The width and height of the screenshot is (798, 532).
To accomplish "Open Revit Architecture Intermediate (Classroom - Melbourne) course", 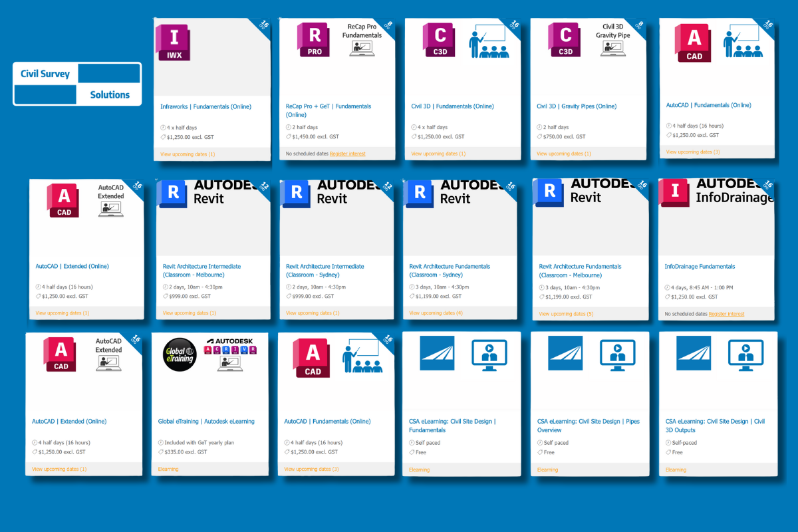I will click(x=202, y=271).
